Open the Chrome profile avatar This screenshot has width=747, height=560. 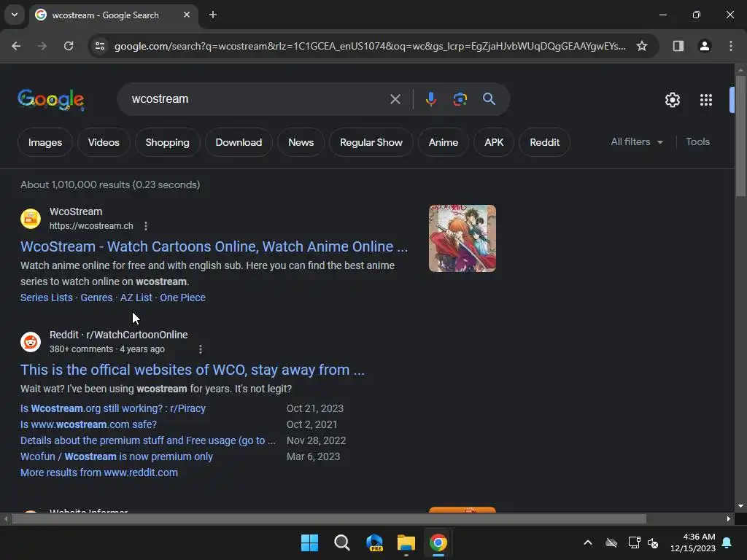pyautogui.click(x=704, y=46)
